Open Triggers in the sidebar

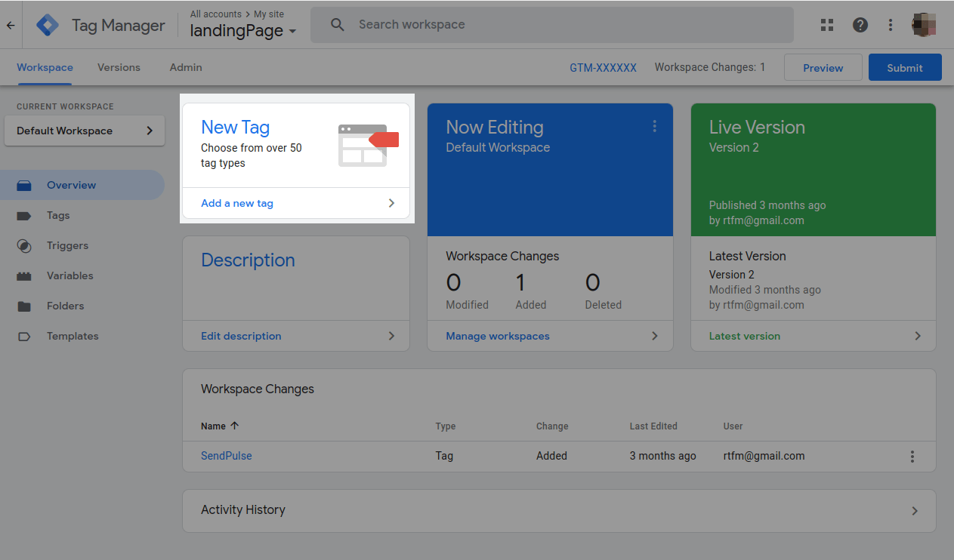[67, 245]
